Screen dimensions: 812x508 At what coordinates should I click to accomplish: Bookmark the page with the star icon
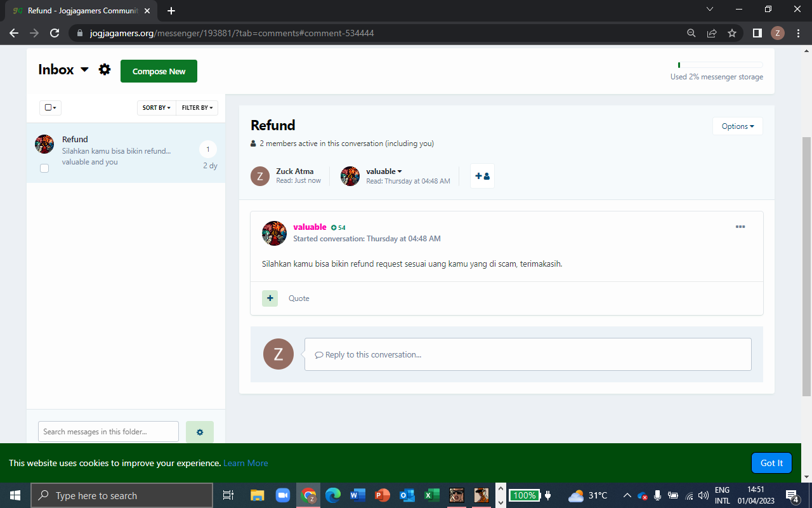click(732, 33)
